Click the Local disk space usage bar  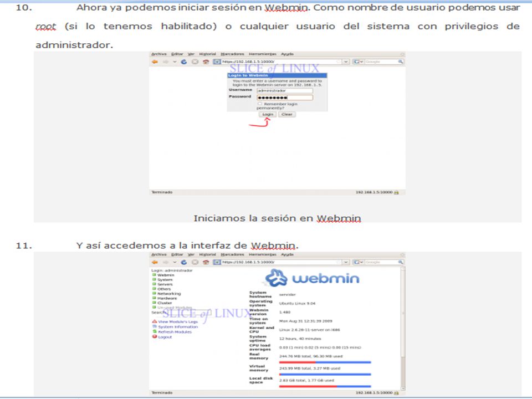coord(325,386)
